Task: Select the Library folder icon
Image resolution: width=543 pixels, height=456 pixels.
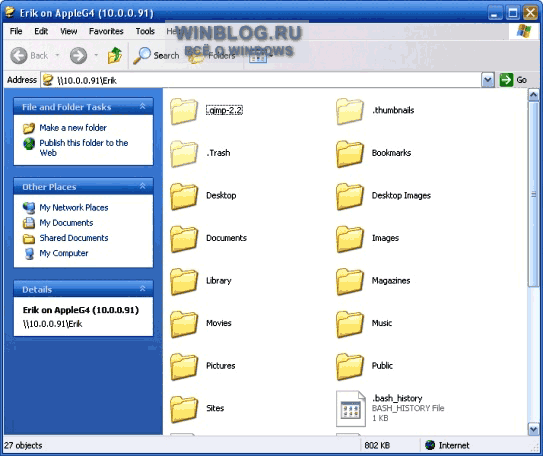Action: click(x=184, y=281)
